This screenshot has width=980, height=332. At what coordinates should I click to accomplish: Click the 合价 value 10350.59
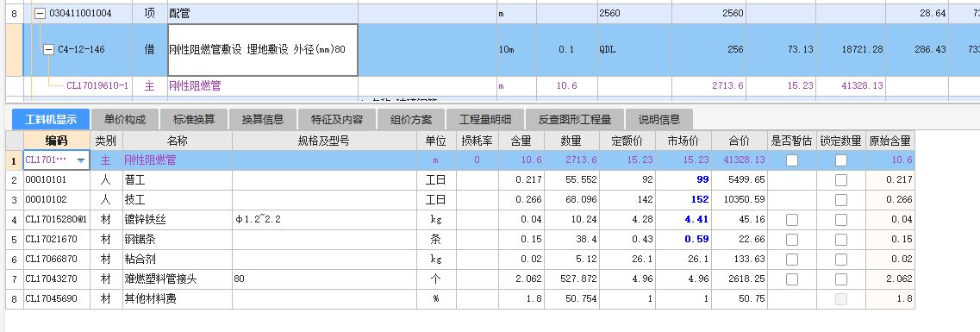739,200
